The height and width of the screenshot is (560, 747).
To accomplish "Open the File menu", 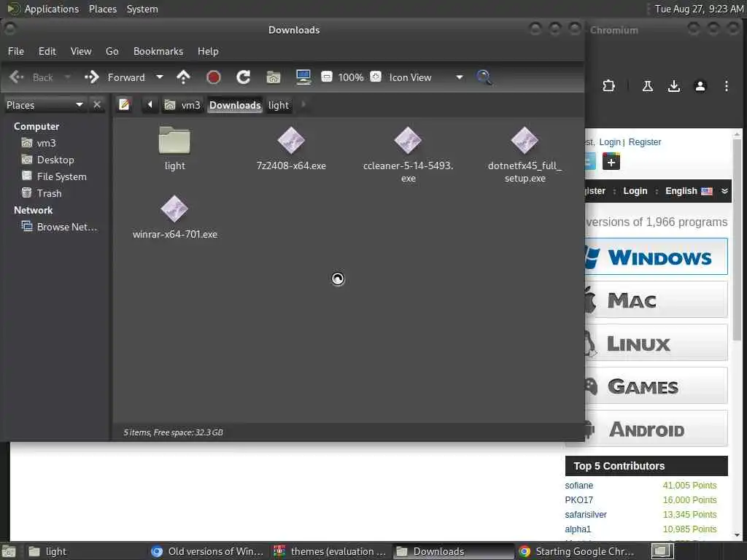I will 16,51.
